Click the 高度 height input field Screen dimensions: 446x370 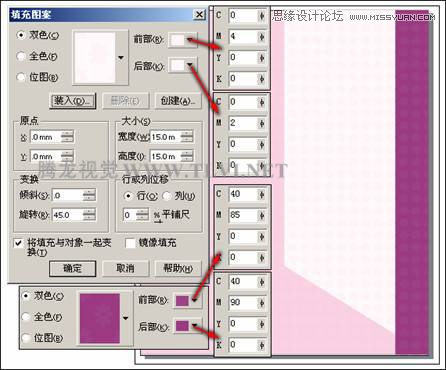[x=165, y=156]
